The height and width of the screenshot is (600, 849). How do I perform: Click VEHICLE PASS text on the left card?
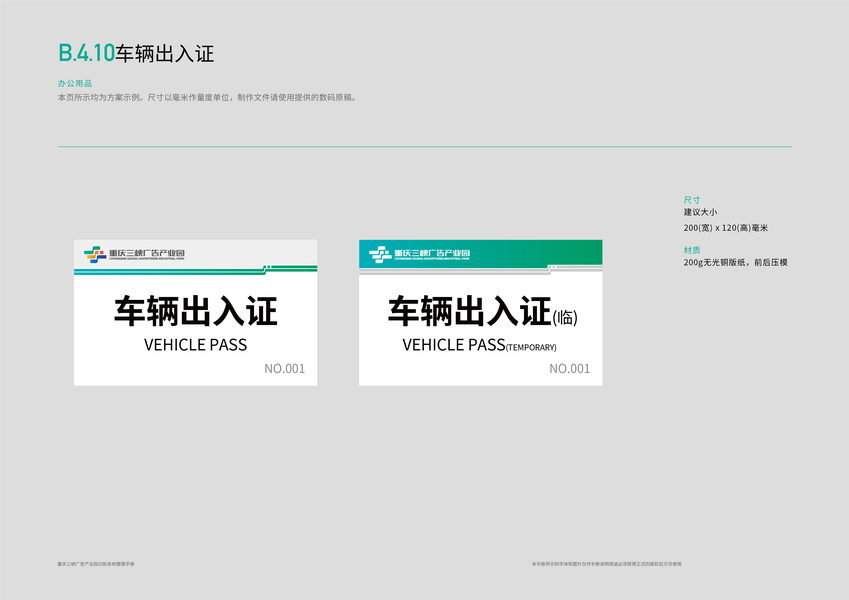click(x=195, y=345)
